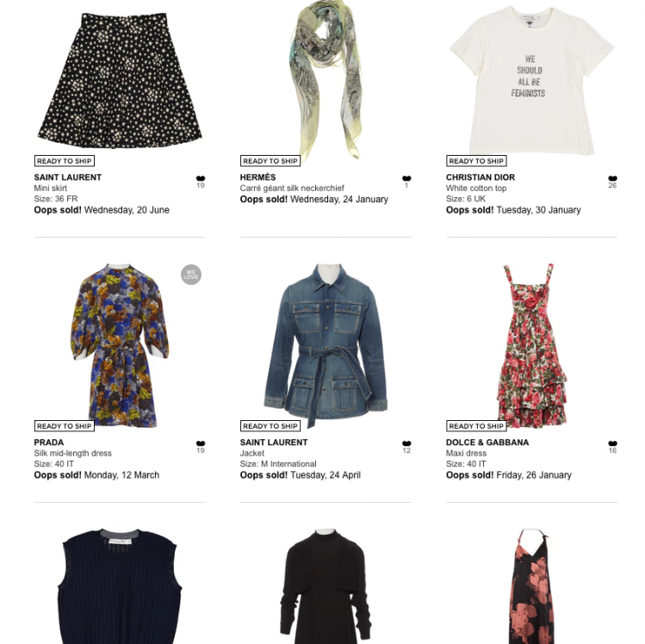
Task: Like the Prada silk mid-length dress heart
Action: (201, 443)
